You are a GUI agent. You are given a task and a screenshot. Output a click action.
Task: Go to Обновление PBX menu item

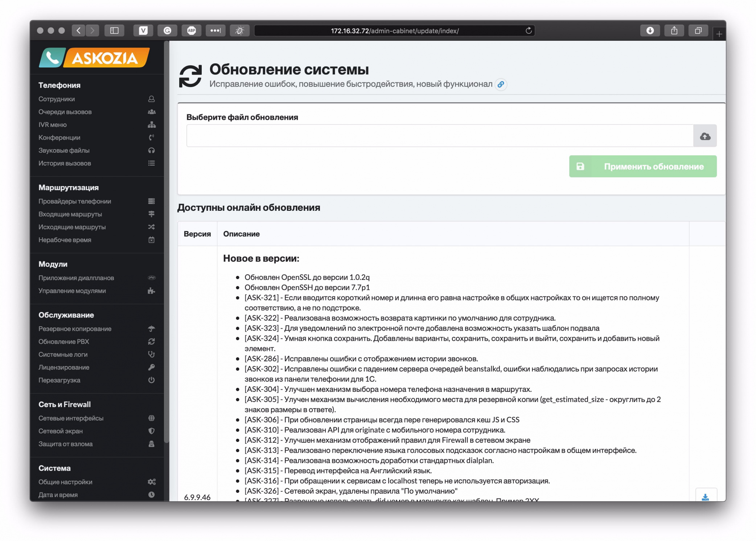pos(64,341)
